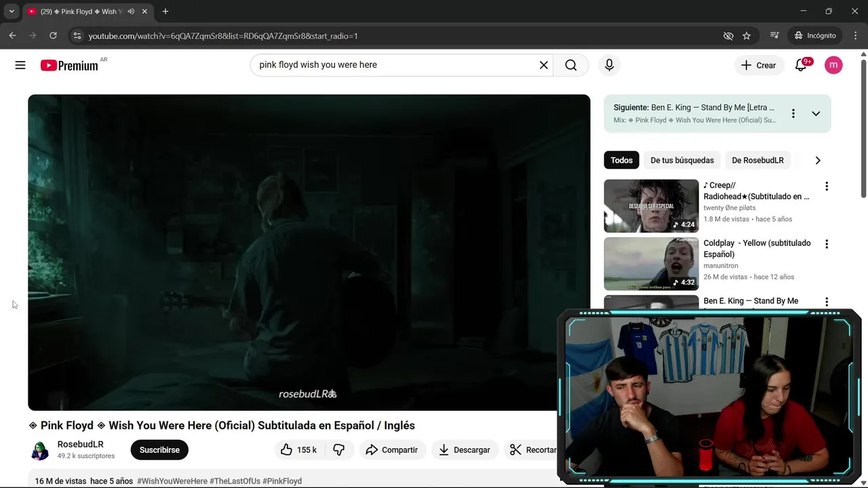Open notifications bell
This screenshot has width=868, height=488.
(x=801, y=65)
